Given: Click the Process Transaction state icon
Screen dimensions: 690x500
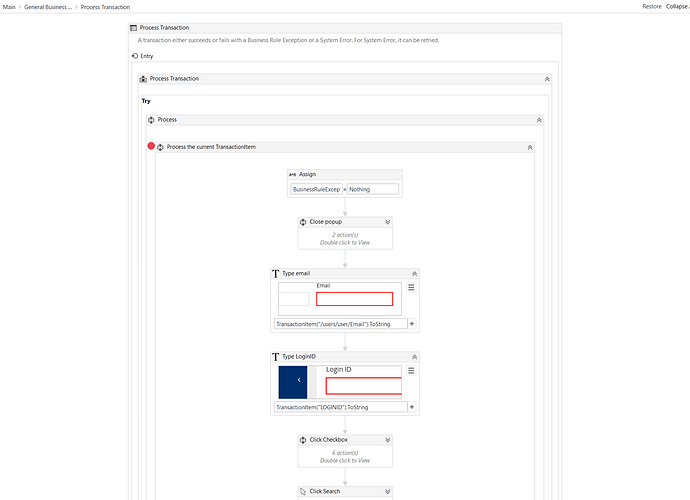Looking at the screenshot, I should coord(133,28).
